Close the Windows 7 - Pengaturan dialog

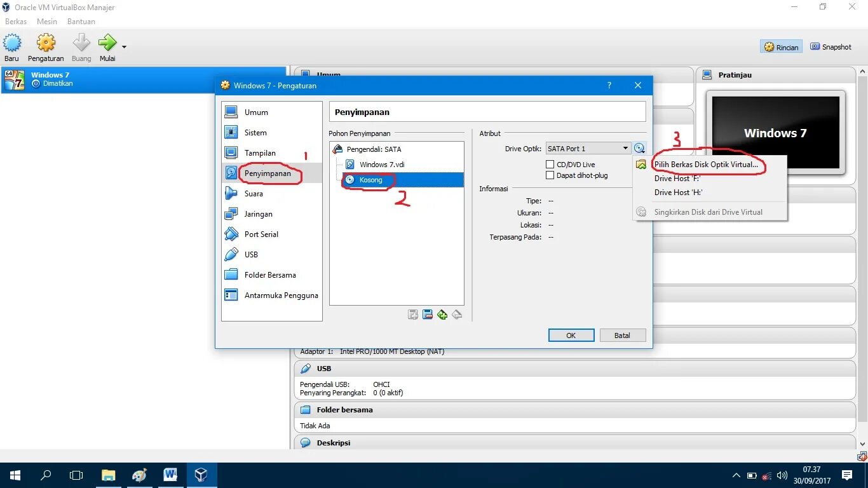(638, 85)
